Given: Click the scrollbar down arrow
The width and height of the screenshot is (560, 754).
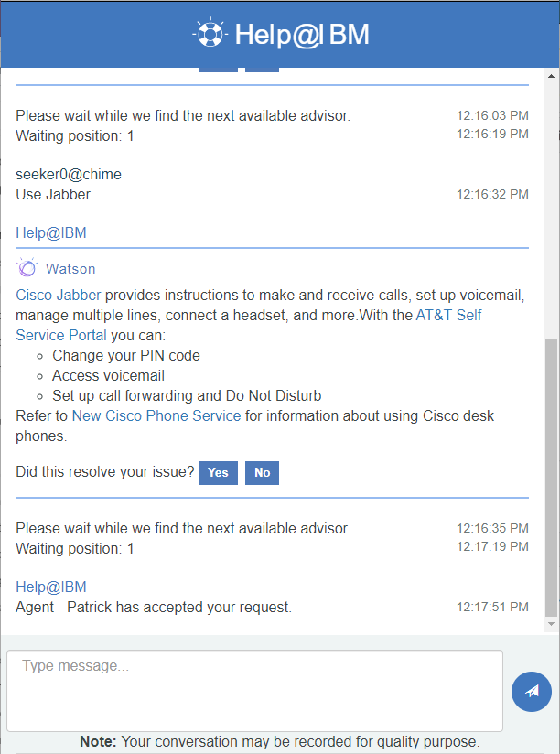Looking at the screenshot, I should (x=552, y=624).
